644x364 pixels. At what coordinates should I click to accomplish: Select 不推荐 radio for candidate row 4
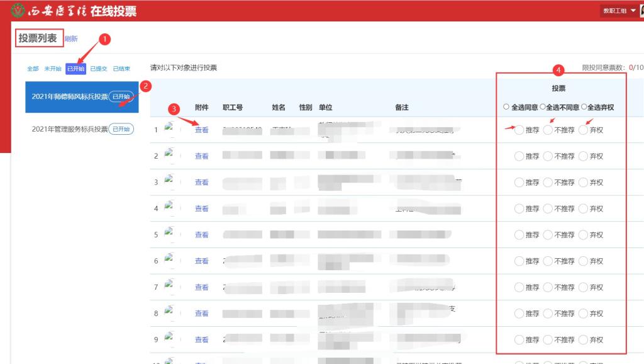tap(548, 208)
